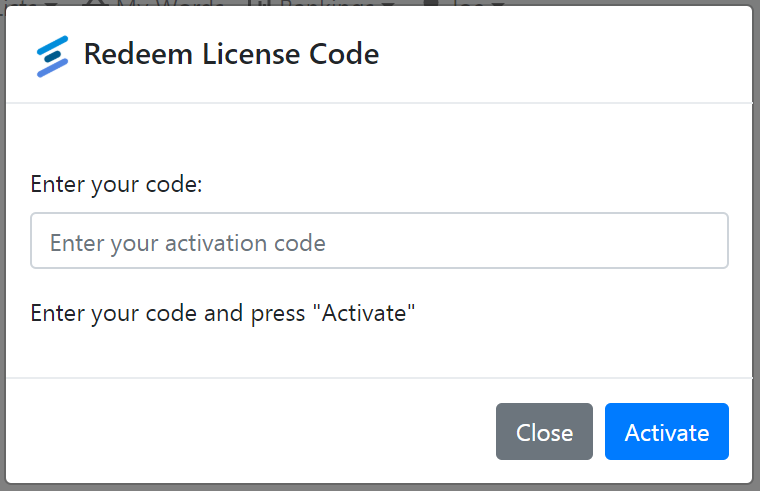Click the "Redeem License Code" heading

231,54
